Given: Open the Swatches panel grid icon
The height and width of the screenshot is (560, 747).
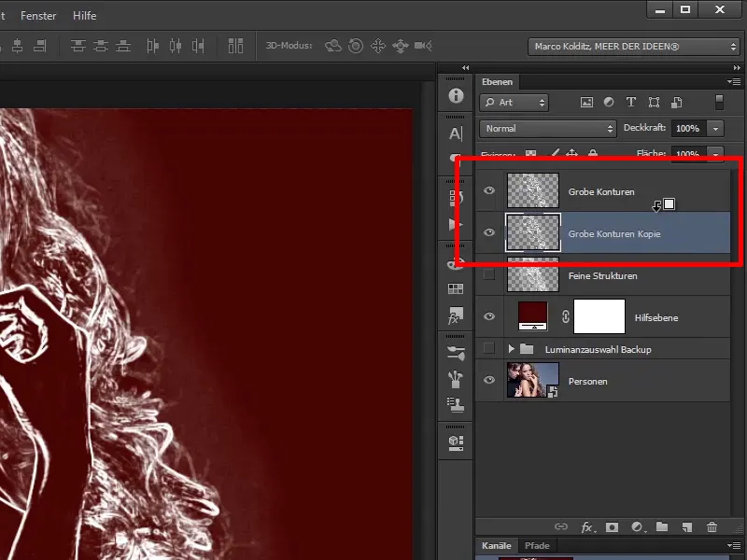Looking at the screenshot, I should point(456,288).
